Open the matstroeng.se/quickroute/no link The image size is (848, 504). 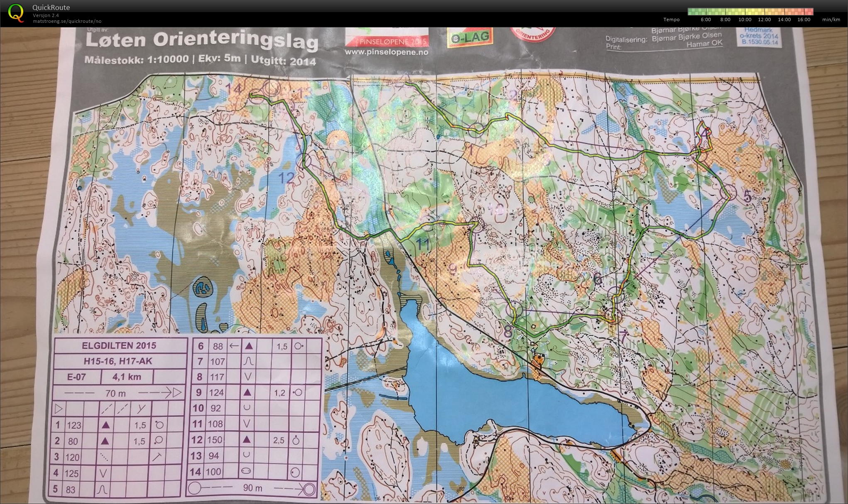[67, 21]
